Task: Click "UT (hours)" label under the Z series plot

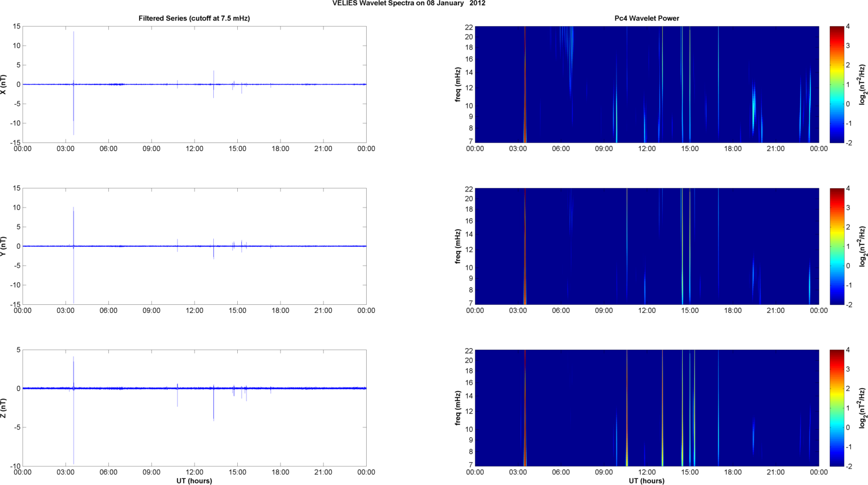Action: (x=194, y=480)
